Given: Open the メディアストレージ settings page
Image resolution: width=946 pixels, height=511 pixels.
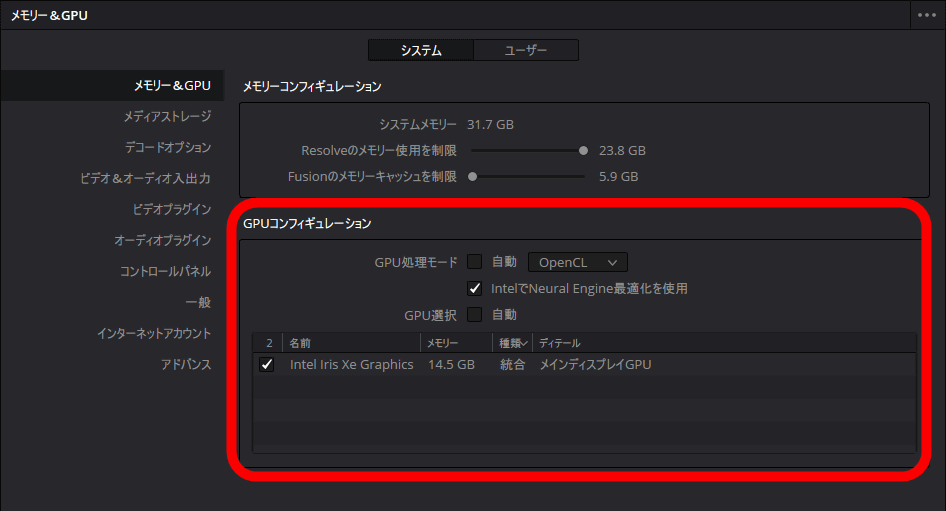Looking at the screenshot, I should point(167,116).
